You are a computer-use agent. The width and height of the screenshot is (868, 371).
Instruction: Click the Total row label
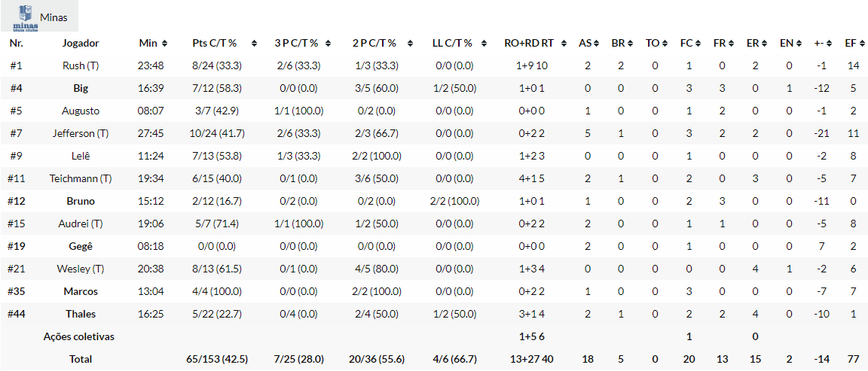(x=81, y=359)
